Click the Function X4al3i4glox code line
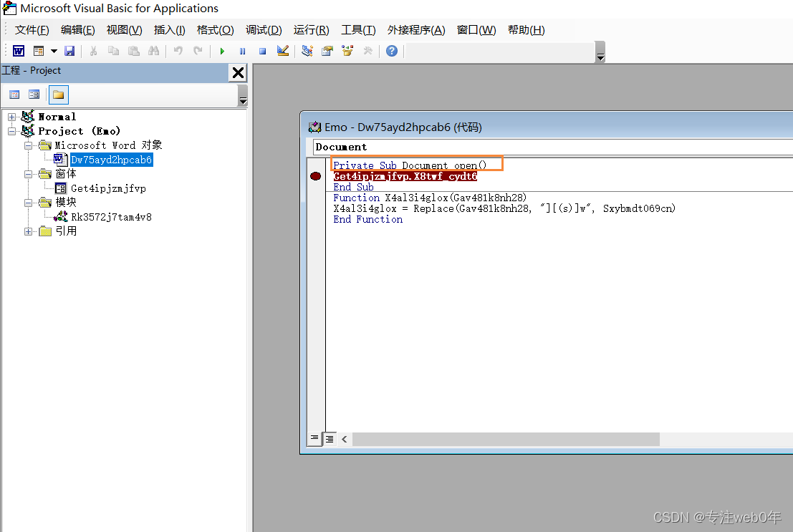793x532 pixels. 430,198
